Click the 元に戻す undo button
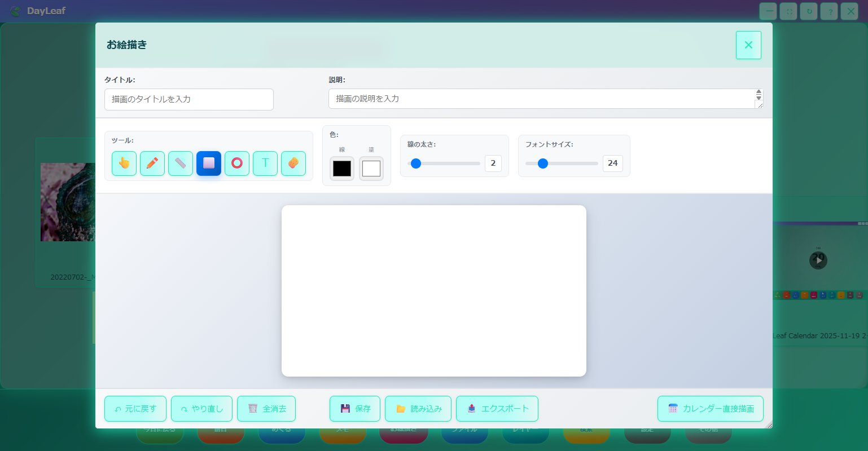Viewport: 868px width, 451px height. 135,409
